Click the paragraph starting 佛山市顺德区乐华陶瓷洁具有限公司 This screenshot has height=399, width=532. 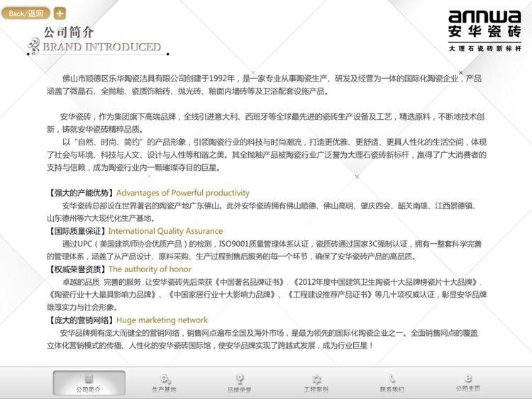pyautogui.click(x=264, y=85)
